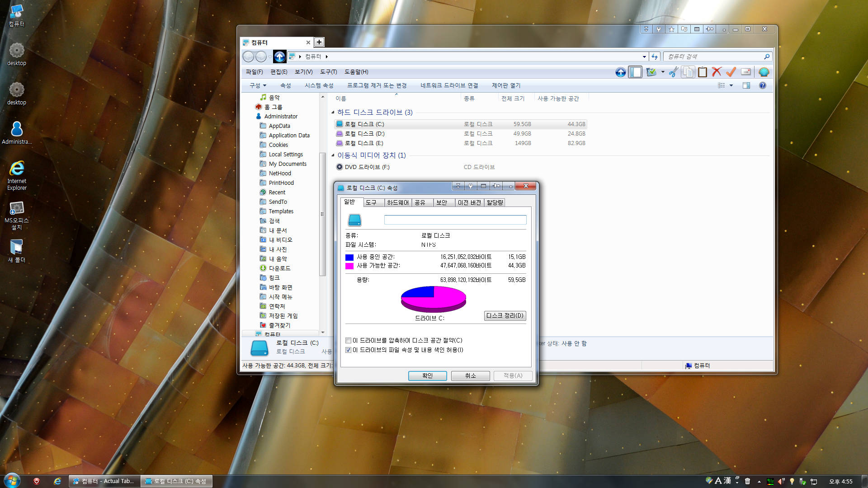
Task: Toggle the preview pane icon
Action: 746,85
